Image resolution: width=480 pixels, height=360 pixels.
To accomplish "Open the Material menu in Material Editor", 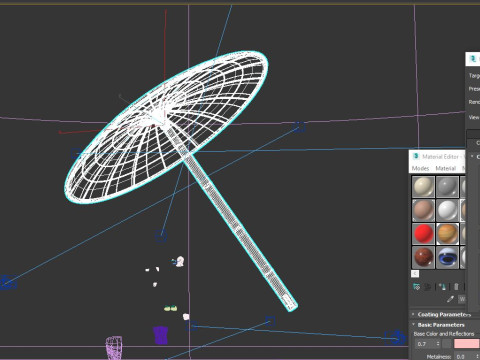I will tap(445, 168).
